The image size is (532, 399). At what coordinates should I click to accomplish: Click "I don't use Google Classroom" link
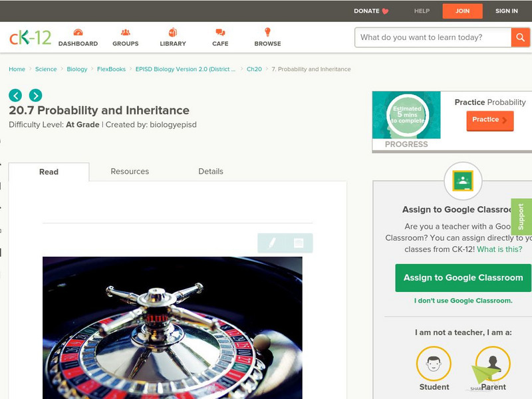pyautogui.click(x=463, y=301)
